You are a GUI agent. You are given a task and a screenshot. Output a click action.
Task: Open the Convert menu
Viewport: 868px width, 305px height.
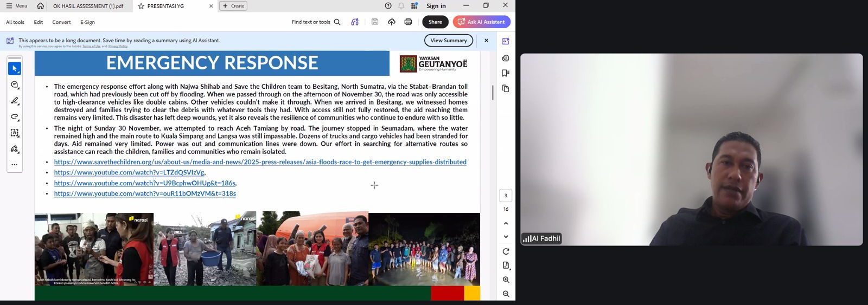pyautogui.click(x=61, y=22)
